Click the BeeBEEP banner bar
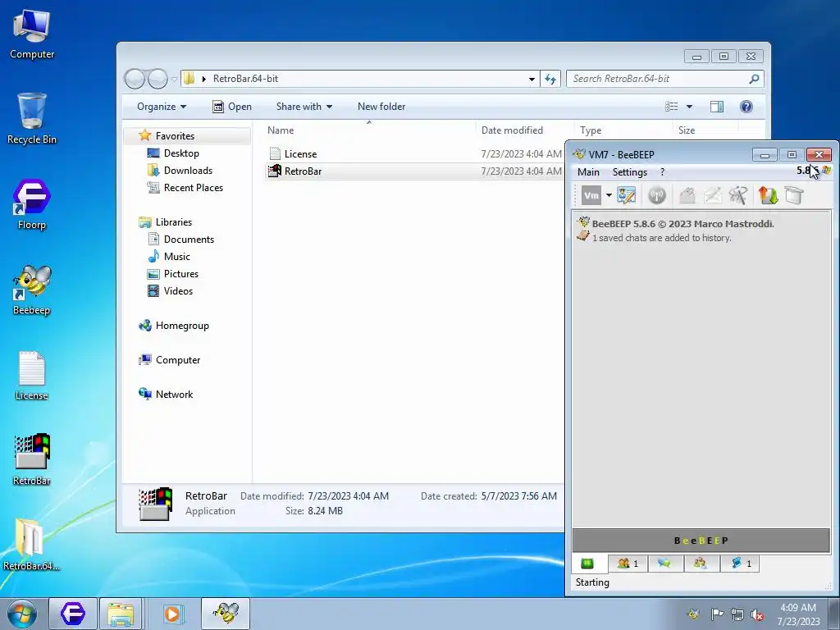This screenshot has height=630, width=840. coord(701,541)
